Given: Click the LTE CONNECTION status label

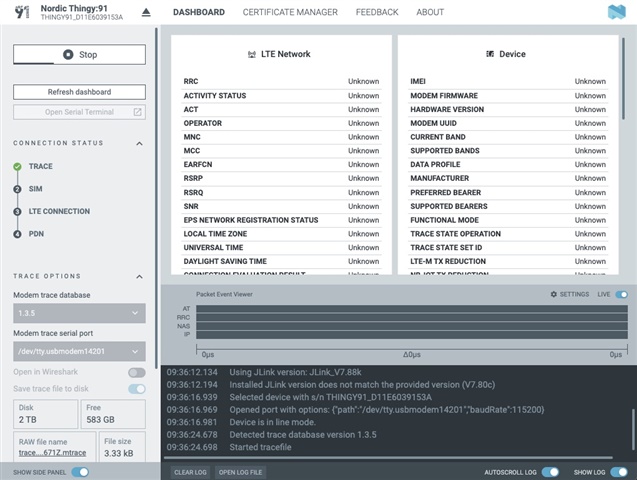Looking at the screenshot, I should [x=59, y=212].
